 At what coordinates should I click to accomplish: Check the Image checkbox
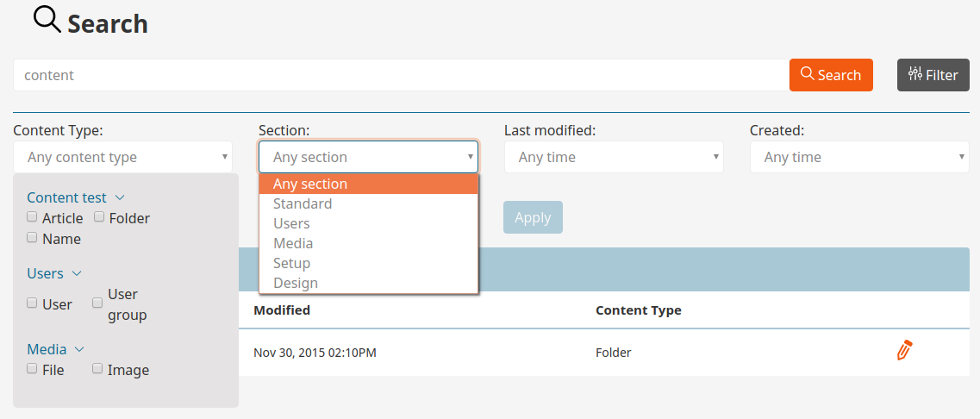coord(97,369)
